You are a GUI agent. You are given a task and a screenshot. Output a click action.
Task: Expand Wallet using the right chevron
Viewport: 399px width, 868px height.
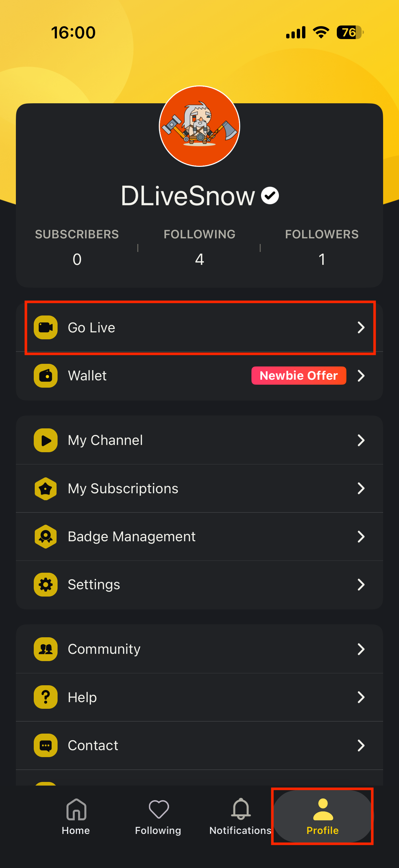point(361,375)
